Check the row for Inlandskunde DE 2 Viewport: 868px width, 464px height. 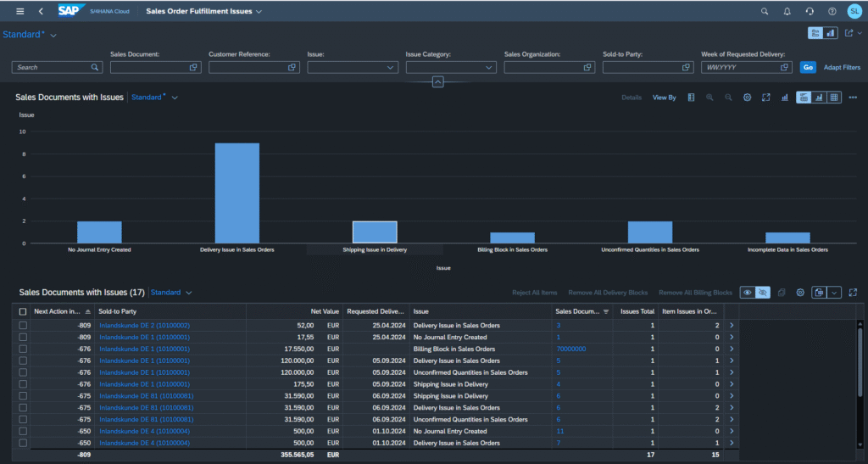[23, 326]
